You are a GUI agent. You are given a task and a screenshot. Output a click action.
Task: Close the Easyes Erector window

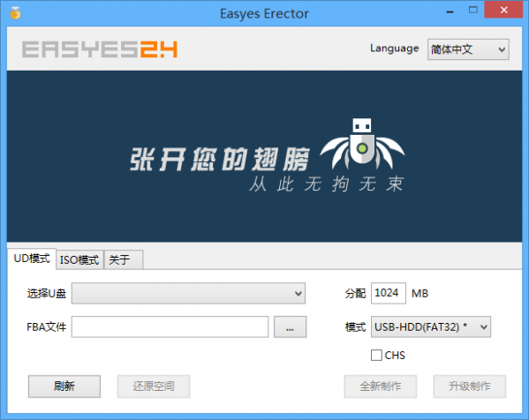click(503, 10)
